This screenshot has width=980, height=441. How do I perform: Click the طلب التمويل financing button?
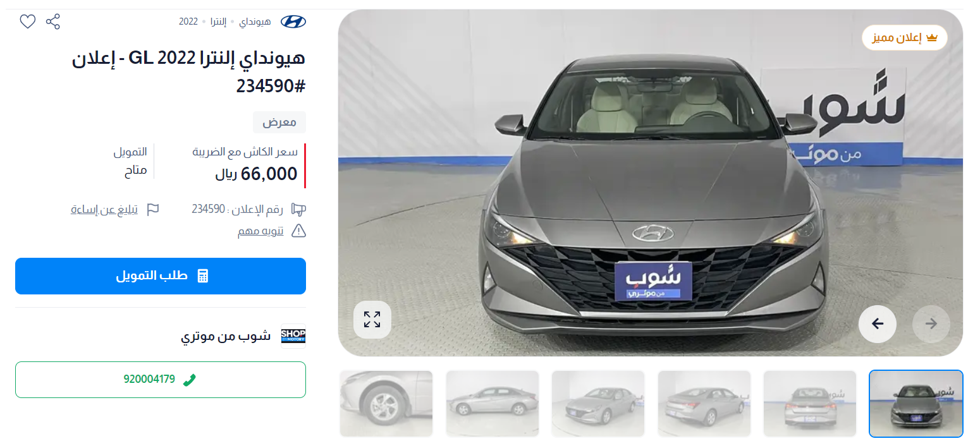[x=161, y=276]
